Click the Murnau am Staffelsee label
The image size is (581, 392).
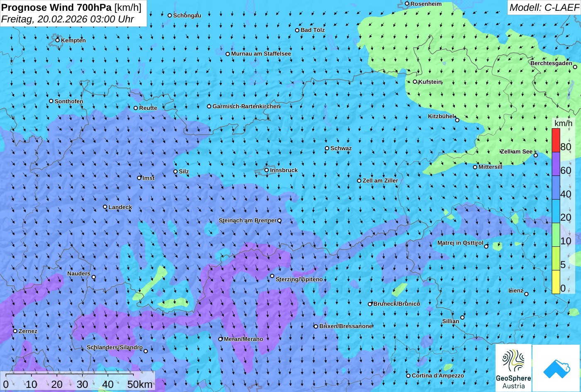click(261, 54)
